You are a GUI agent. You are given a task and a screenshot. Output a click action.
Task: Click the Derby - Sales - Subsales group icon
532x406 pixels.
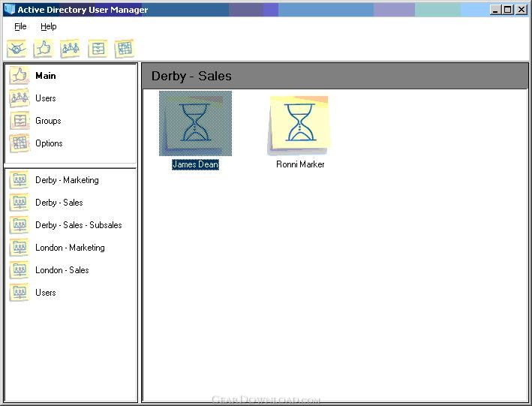(x=20, y=225)
